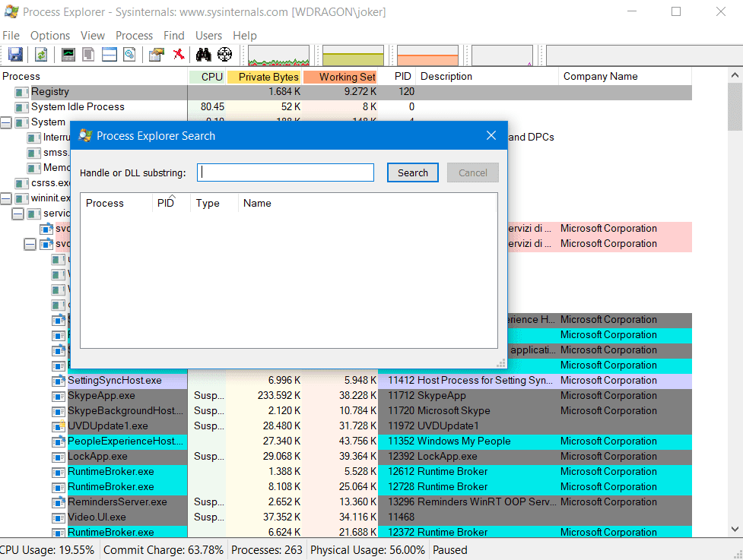
Task: Close the Process Explorer Search dialog
Action: pyautogui.click(x=491, y=136)
